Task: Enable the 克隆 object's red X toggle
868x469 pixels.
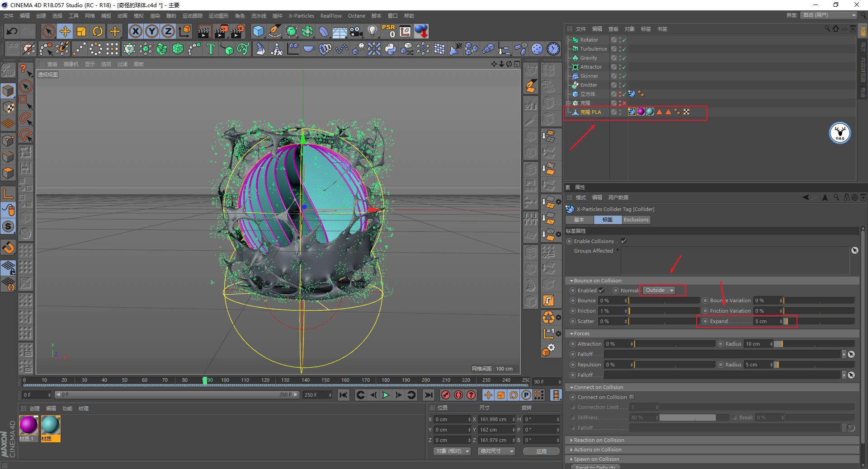Action: pyautogui.click(x=623, y=103)
